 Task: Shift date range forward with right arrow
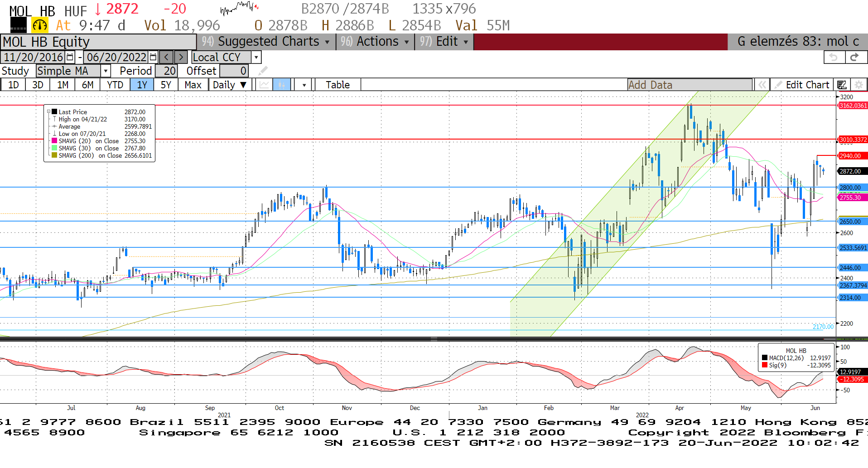(181, 57)
